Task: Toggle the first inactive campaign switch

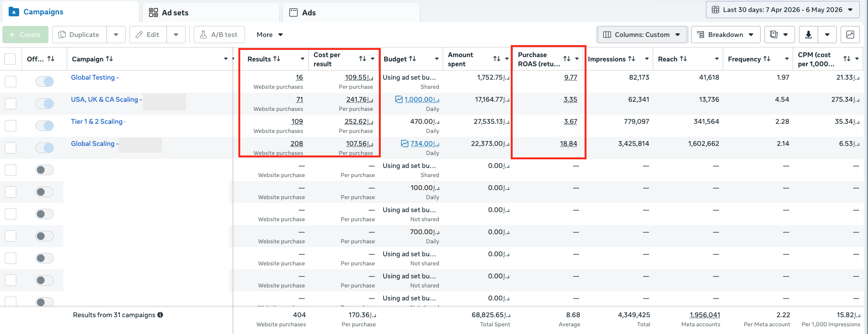Action: (45, 170)
